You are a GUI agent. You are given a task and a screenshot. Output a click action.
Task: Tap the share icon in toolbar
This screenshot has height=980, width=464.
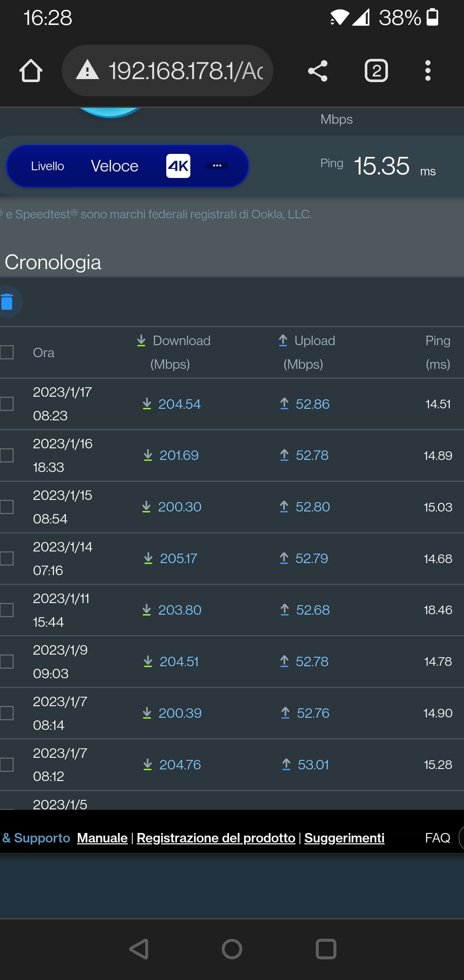(318, 71)
